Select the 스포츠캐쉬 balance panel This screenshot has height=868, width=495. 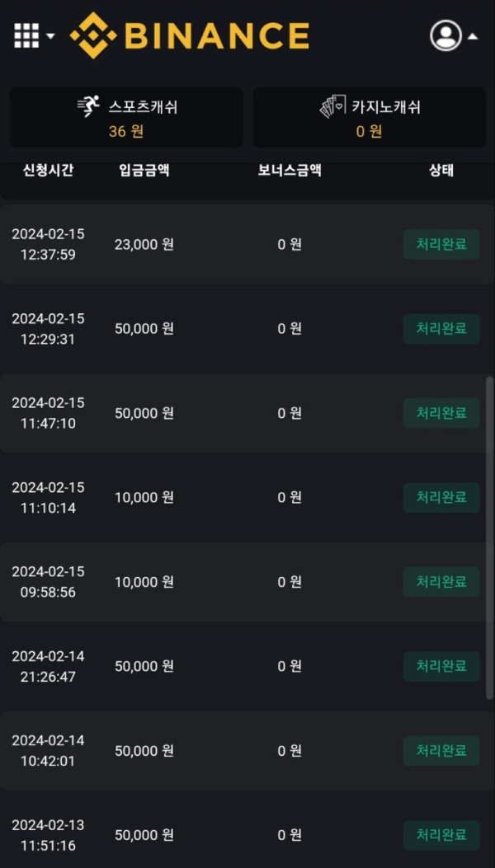[x=126, y=118]
